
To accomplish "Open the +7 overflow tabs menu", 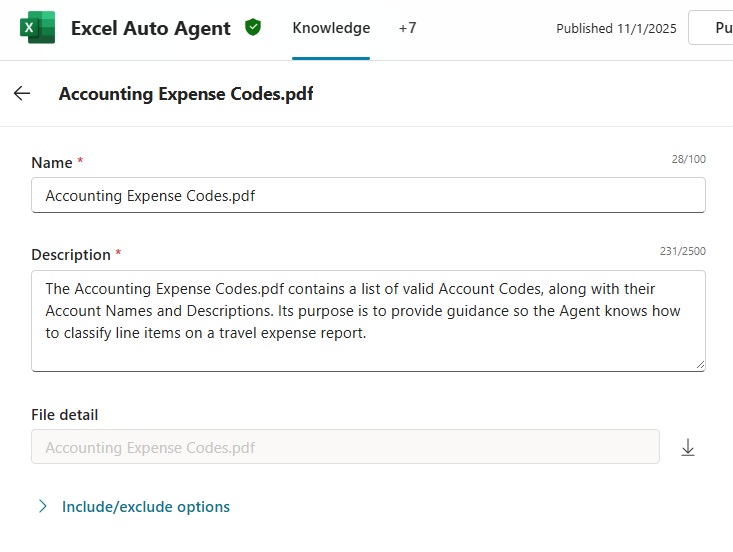I will (407, 28).
